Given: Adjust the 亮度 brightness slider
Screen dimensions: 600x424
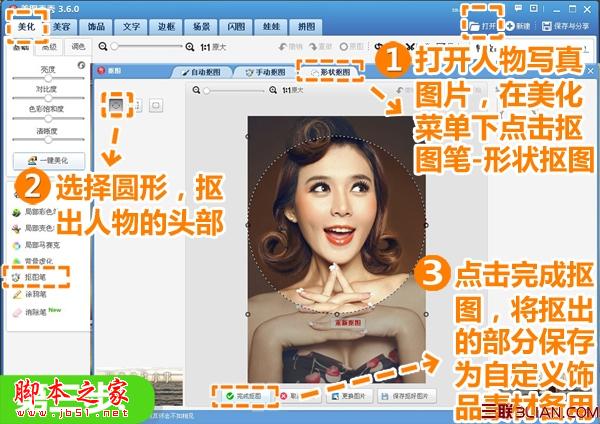Looking at the screenshot, I should (48, 78).
